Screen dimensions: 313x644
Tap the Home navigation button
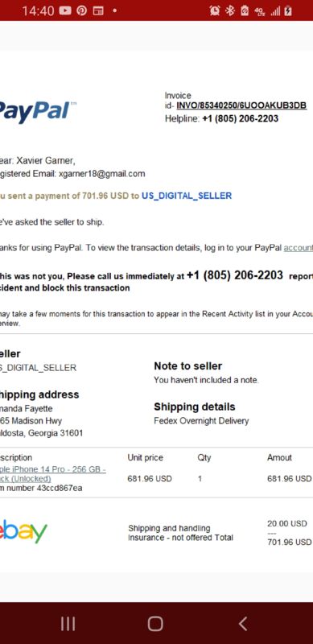(x=155, y=624)
